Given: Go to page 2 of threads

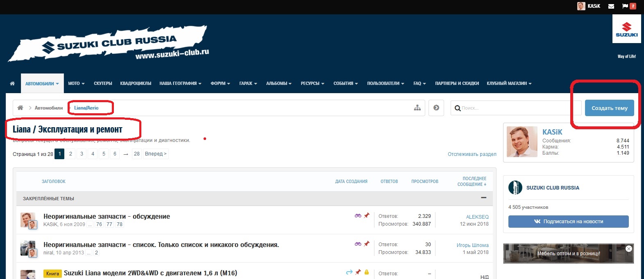Looking at the screenshot, I should click(x=70, y=154).
